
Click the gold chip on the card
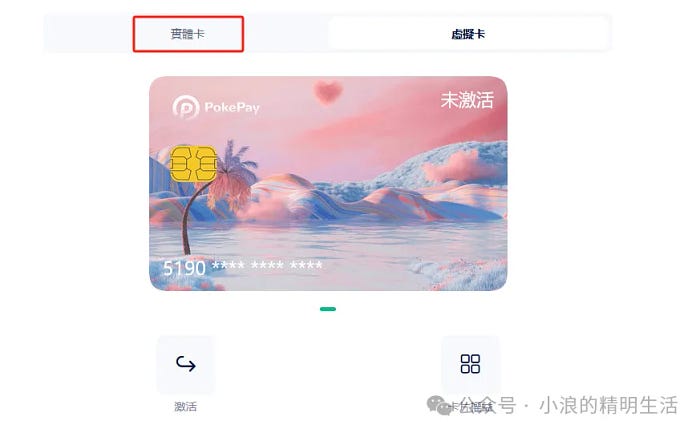click(x=193, y=164)
